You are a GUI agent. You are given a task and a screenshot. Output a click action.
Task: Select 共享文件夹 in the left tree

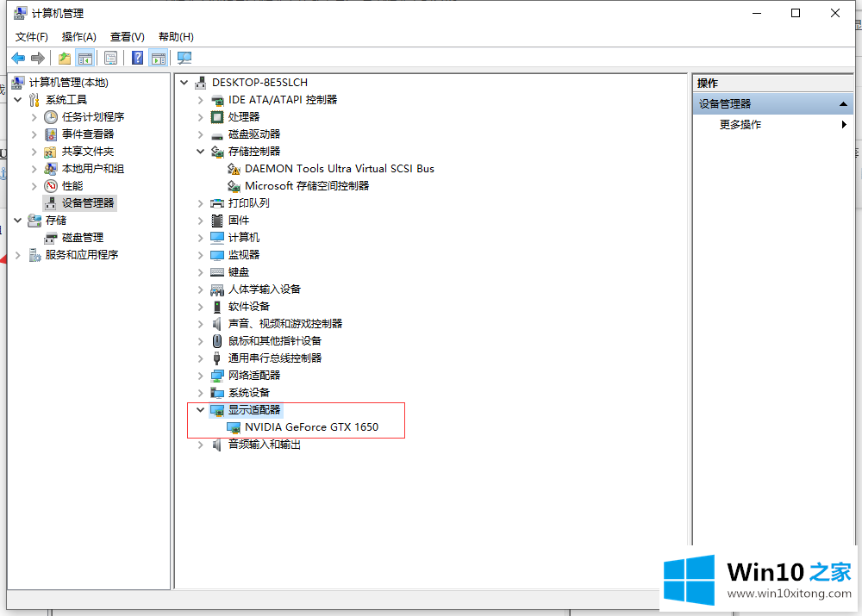click(x=88, y=151)
